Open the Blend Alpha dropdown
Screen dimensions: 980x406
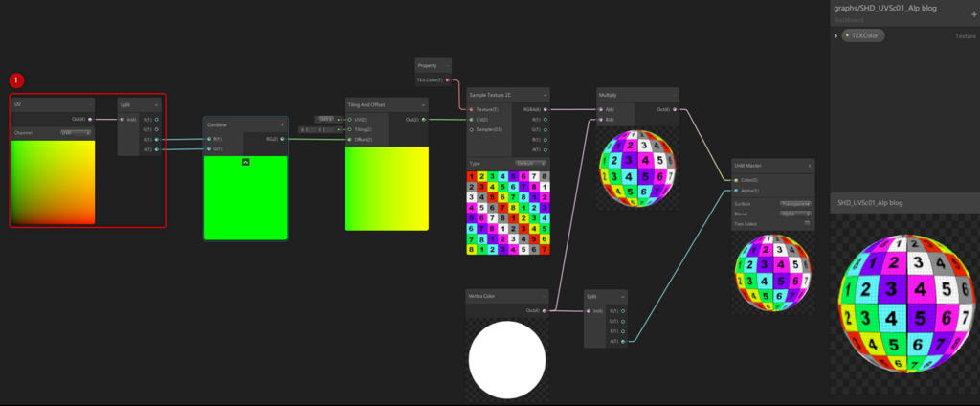coord(795,214)
